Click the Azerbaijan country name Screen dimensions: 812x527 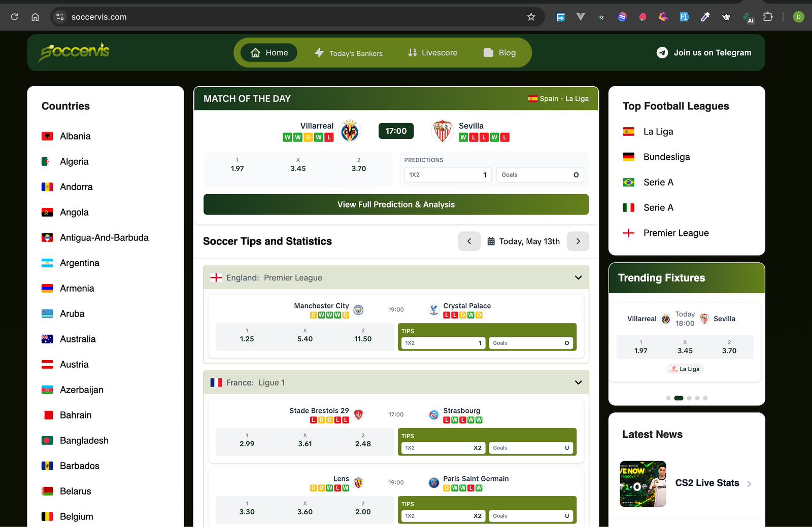82,390
